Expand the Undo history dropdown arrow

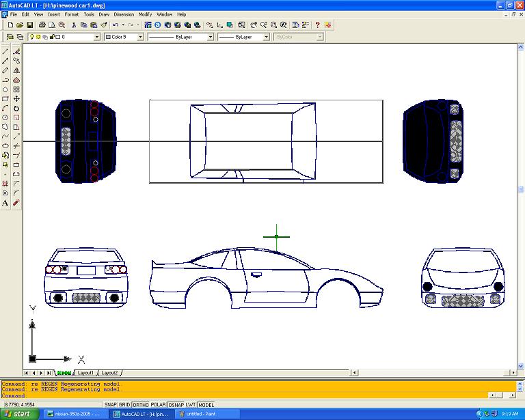pyautogui.click(x=123, y=25)
